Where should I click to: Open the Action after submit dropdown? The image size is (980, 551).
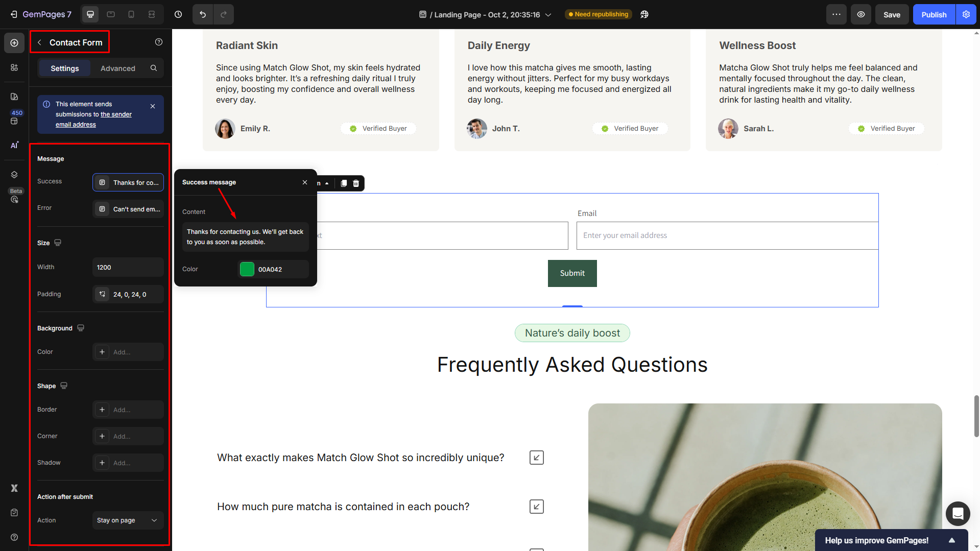128,520
